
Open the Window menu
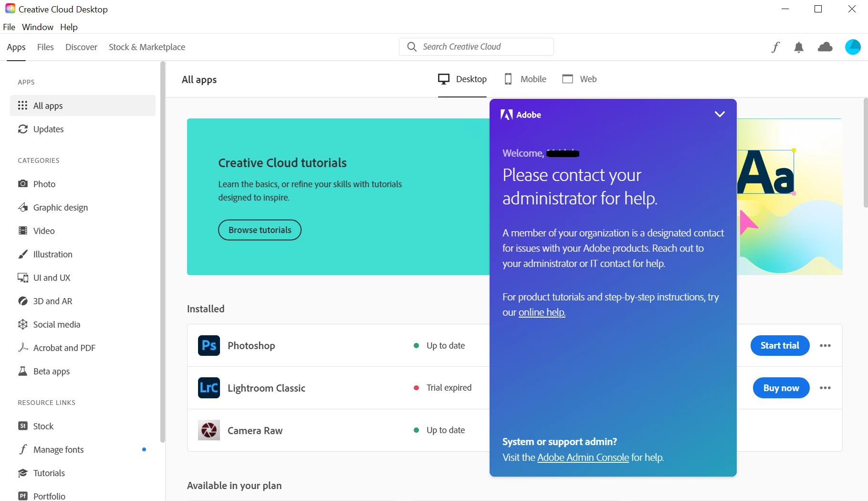coord(38,27)
